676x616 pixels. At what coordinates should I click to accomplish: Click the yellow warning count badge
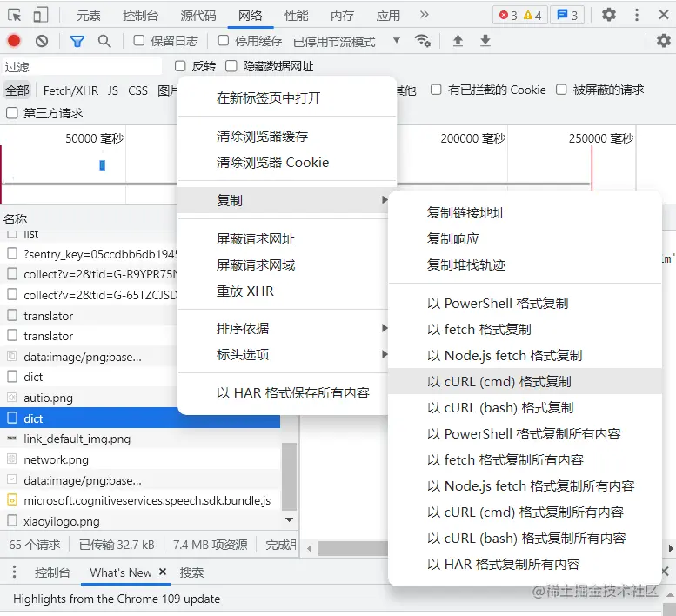(x=532, y=16)
